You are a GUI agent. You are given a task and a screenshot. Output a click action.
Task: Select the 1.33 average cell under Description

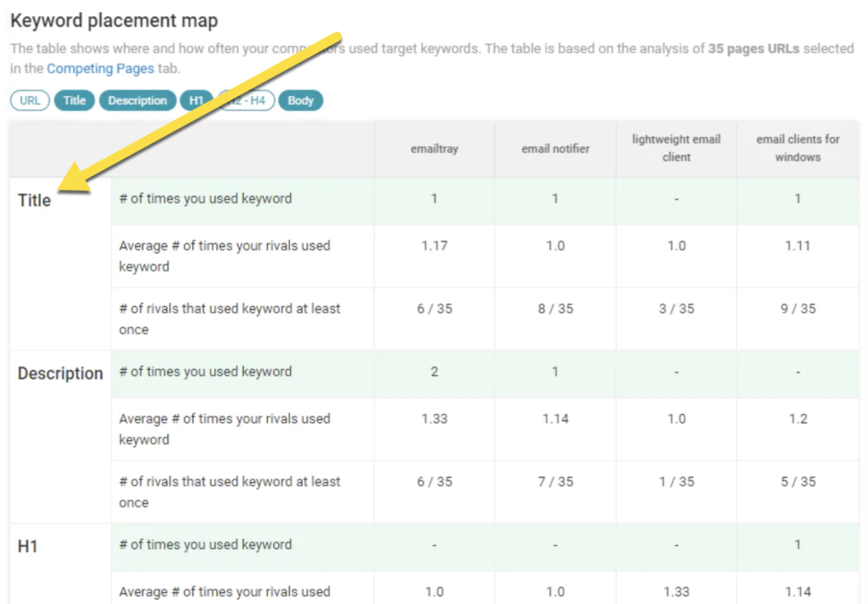pyautogui.click(x=434, y=418)
